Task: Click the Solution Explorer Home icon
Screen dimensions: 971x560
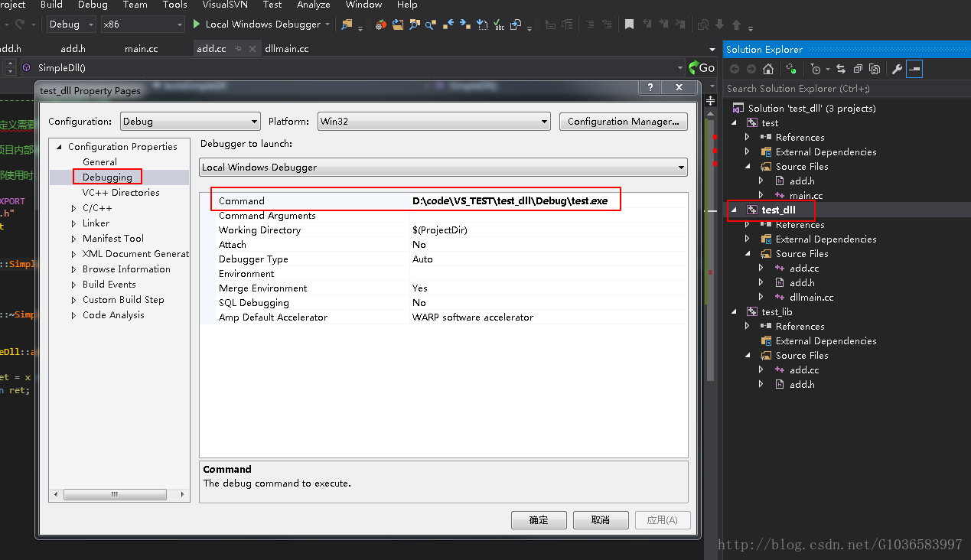Action: (768, 69)
